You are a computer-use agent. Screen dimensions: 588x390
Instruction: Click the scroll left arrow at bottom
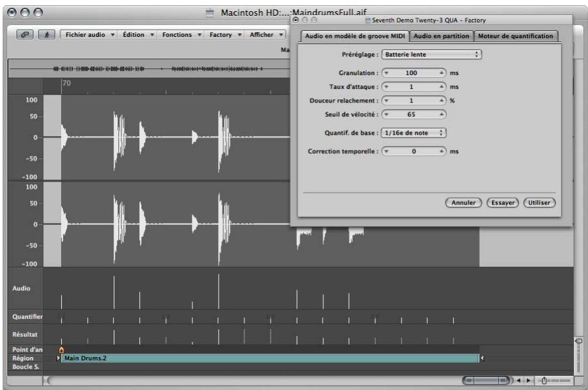pyautogui.click(x=518, y=380)
